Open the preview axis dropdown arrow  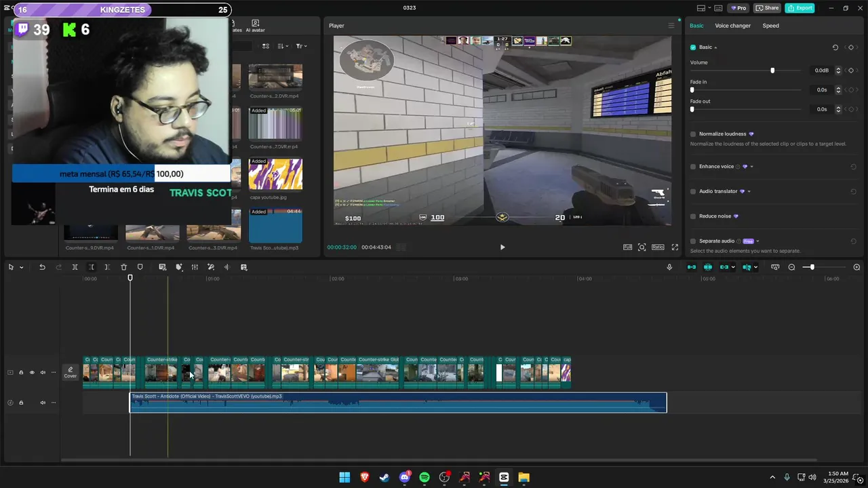coord(756,267)
